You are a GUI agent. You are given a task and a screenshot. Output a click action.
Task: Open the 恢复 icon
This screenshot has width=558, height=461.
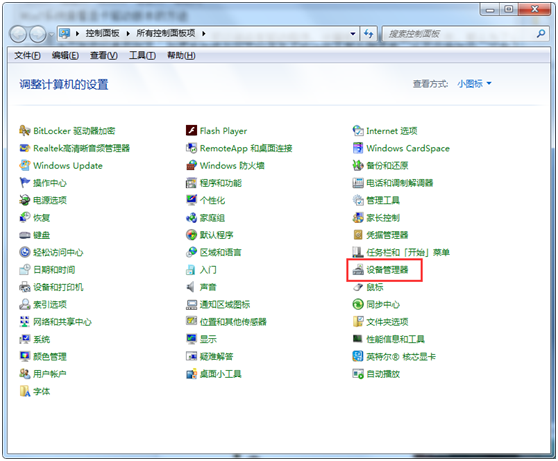(x=24, y=218)
